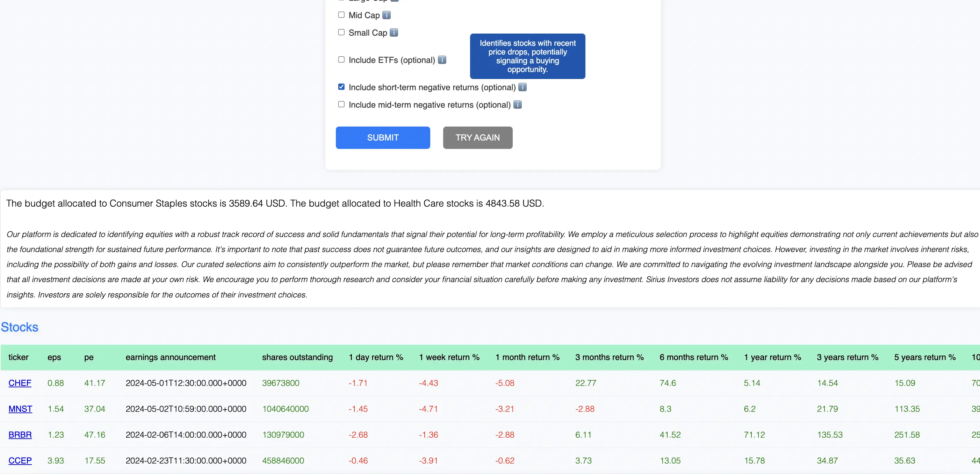Enable Include mid-term negative returns
The height and width of the screenshot is (474, 980).
(341, 104)
